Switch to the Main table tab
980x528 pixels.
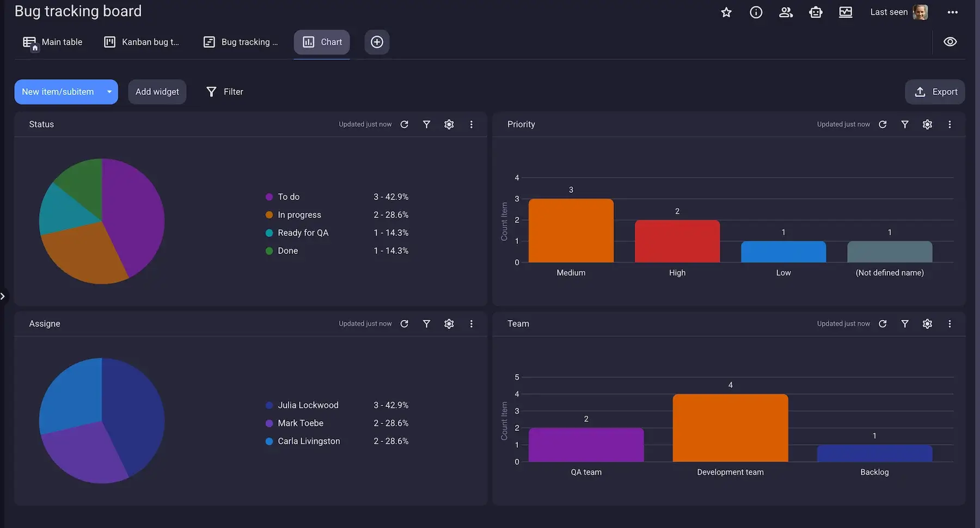(53, 42)
